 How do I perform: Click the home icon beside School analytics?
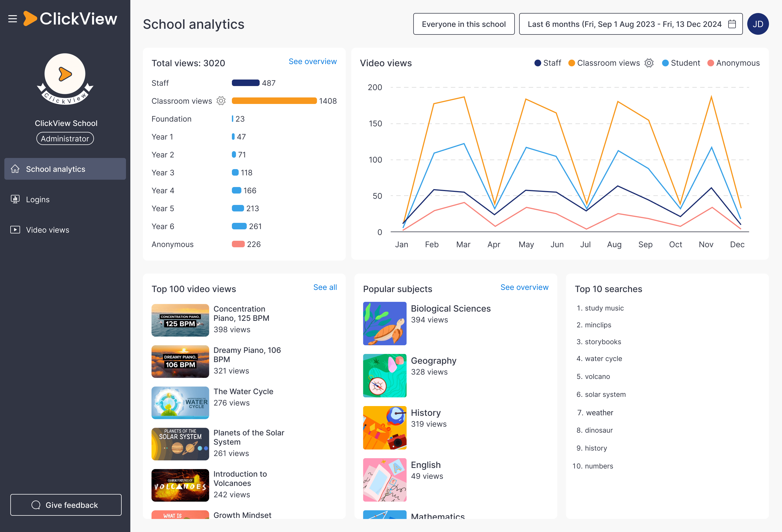(x=15, y=169)
